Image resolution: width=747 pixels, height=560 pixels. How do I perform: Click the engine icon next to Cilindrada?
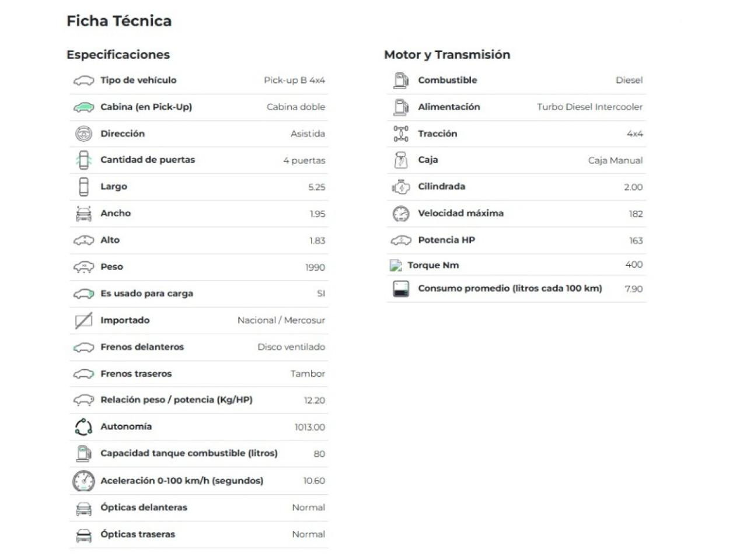click(401, 187)
